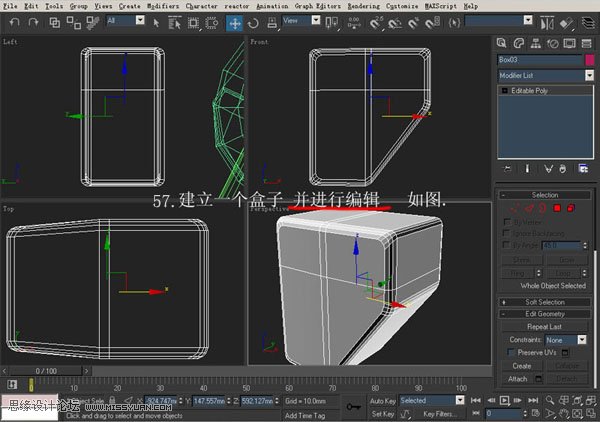This screenshot has height=422, width=600.
Task: Open the Utilities command panel tab
Action: tap(587, 43)
